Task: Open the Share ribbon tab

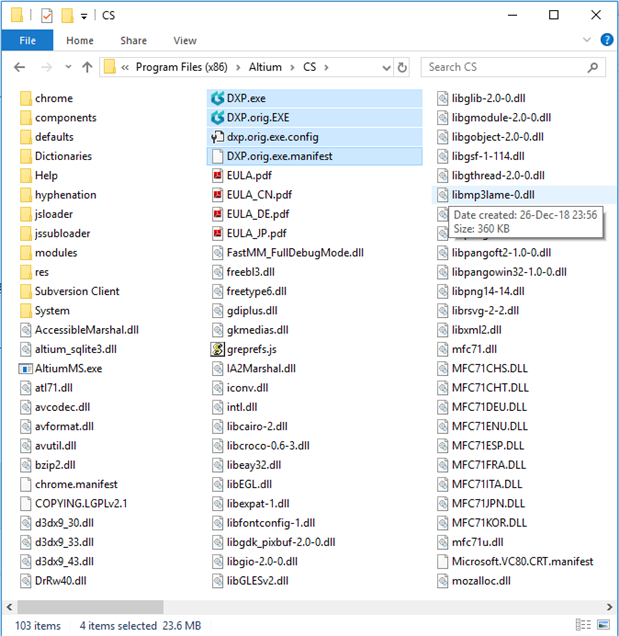Action: point(133,41)
